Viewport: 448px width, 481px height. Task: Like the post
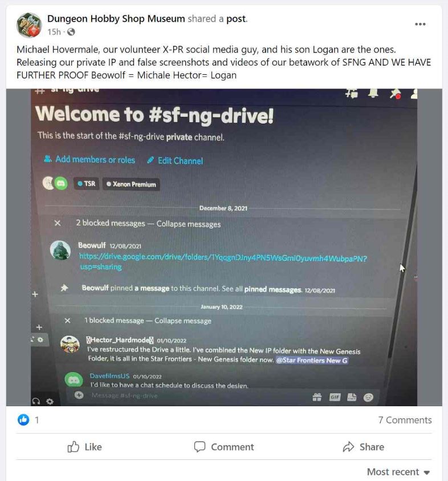84,447
